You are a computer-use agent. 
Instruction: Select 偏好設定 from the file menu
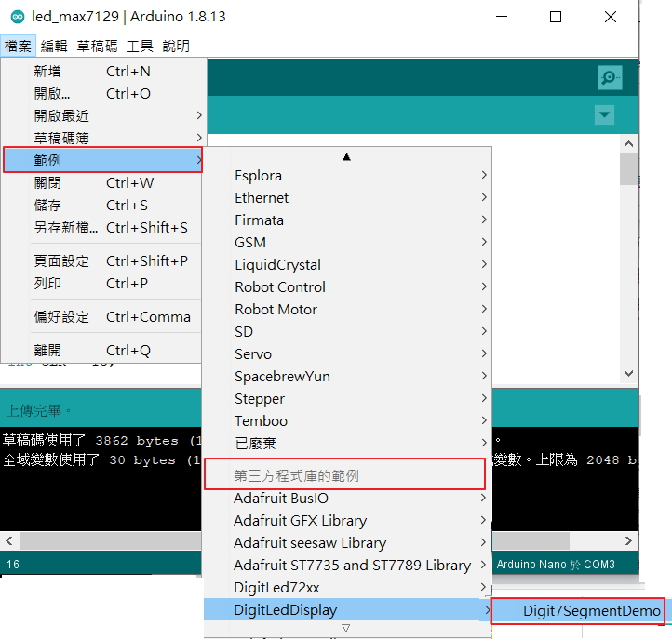click(x=61, y=317)
